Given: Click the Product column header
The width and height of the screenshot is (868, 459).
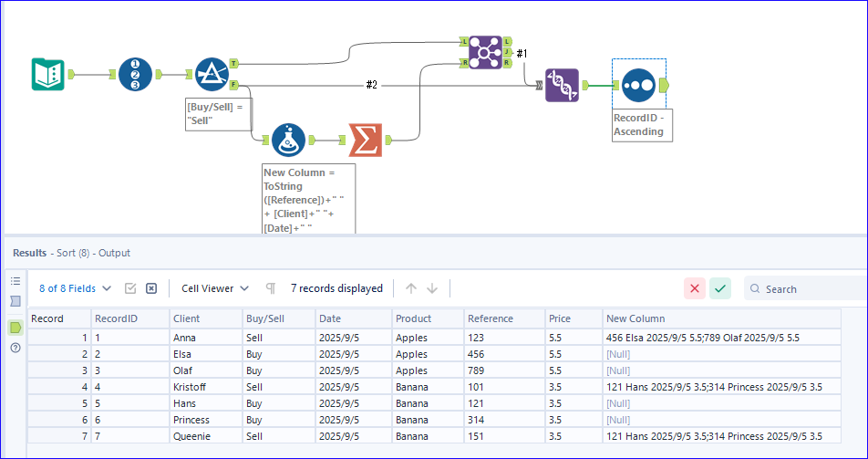Looking at the screenshot, I should tap(428, 318).
